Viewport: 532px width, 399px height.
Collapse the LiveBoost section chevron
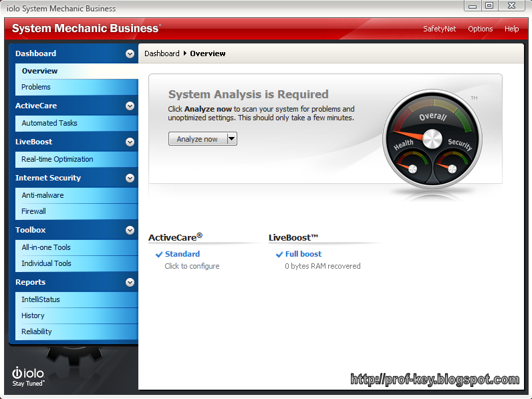pos(130,142)
